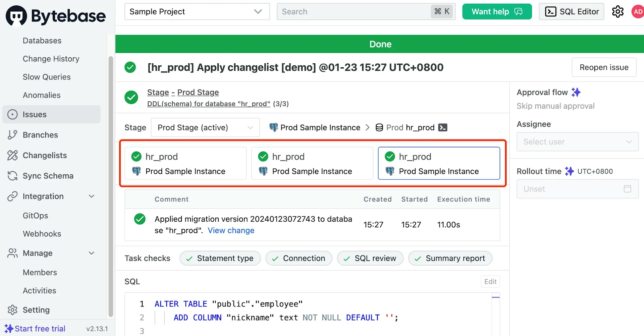644x336 pixels.
Task: Open Webhooks page
Action: [42, 234]
